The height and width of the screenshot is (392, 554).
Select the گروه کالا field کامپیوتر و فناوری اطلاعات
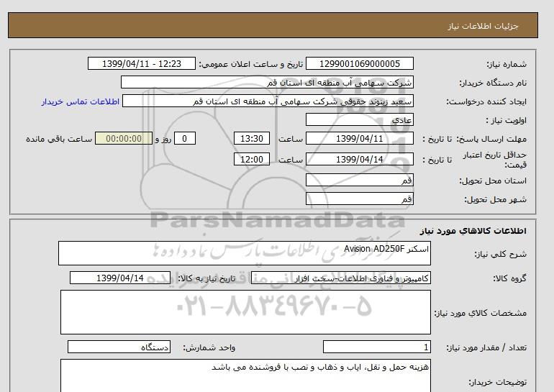pos(341,278)
